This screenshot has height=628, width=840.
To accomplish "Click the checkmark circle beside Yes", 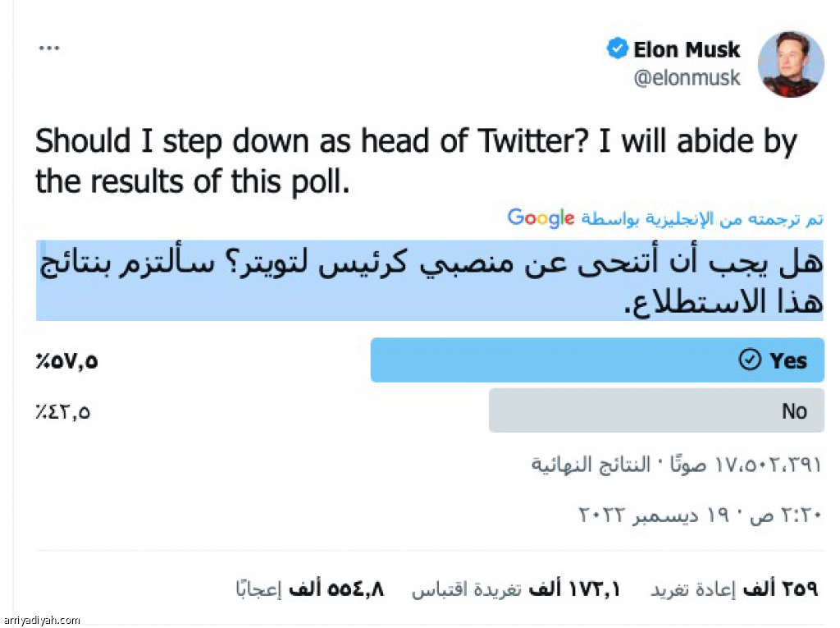I will 750,360.
